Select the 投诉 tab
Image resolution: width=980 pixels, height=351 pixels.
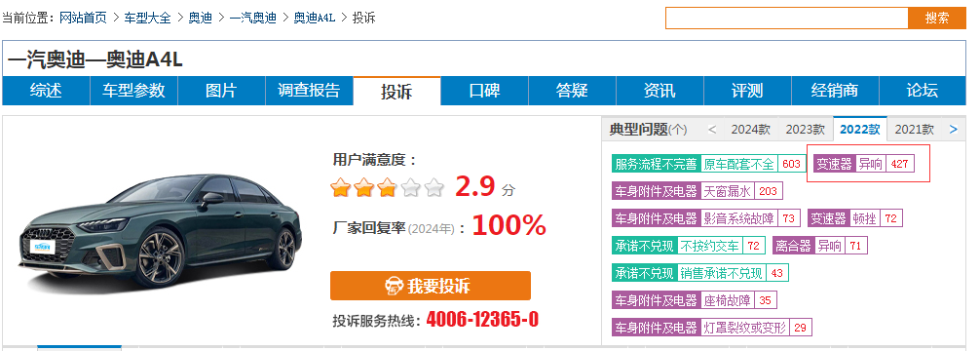pyautogui.click(x=396, y=92)
